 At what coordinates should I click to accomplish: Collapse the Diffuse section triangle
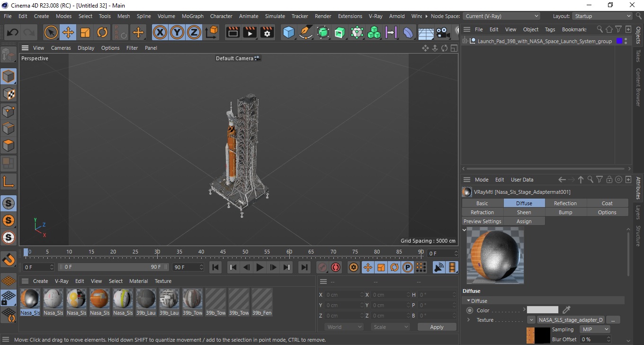[469, 301]
